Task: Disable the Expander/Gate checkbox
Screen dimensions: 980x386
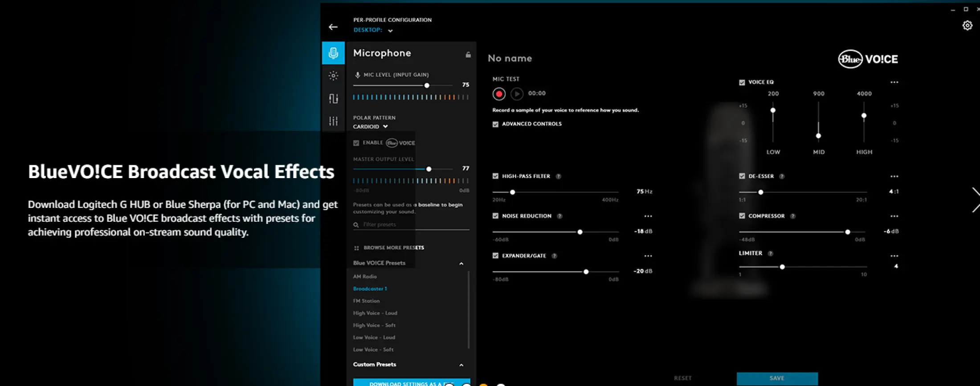Action: tap(495, 256)
